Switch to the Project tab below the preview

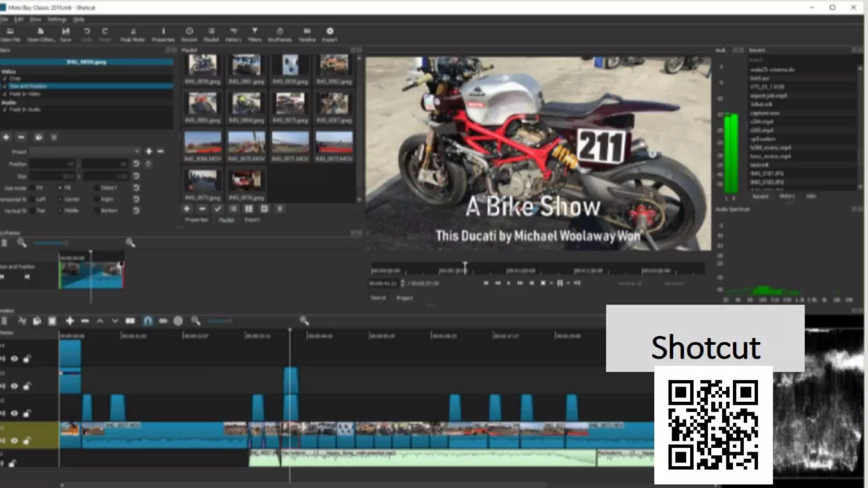click(x=404, y=298)
